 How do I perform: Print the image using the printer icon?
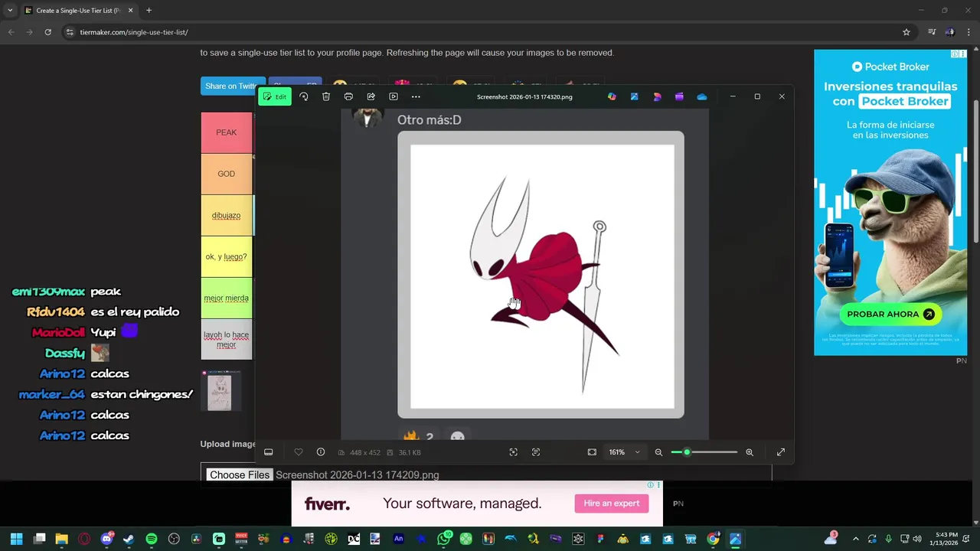pos(348,96)
